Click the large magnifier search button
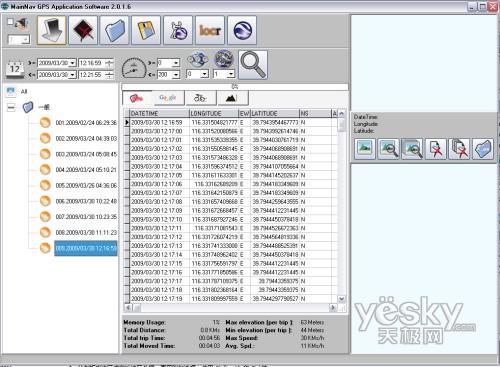Viewport: 500px width, 367px height. 253,65
